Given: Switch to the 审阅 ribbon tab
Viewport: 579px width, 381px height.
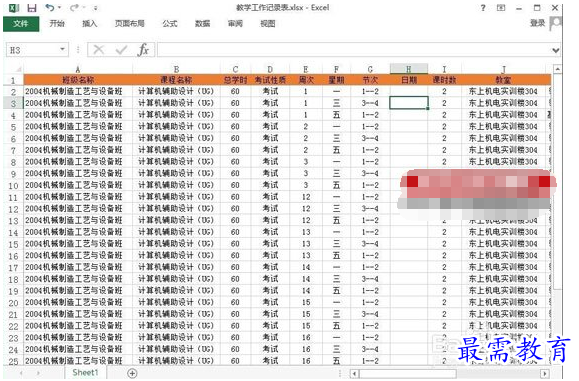Looking at the screenshot, I should coord(235,24).
